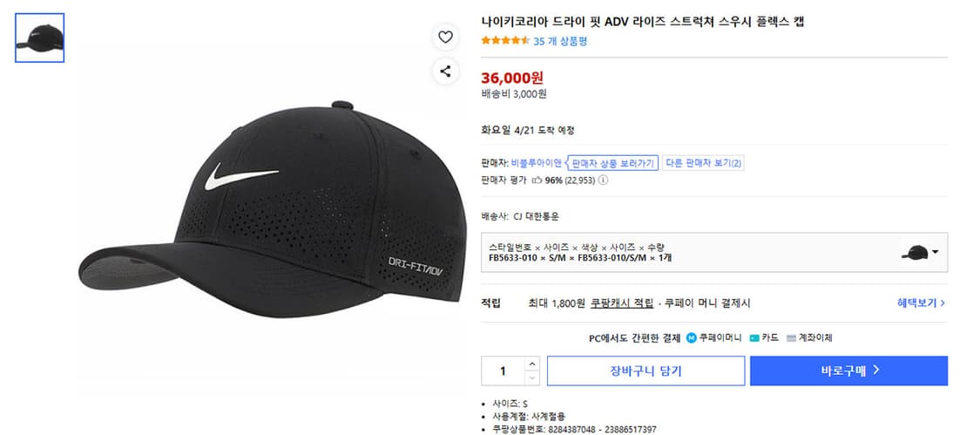Click the share icon
Viewport: 980px width, 435px height.
445,71
